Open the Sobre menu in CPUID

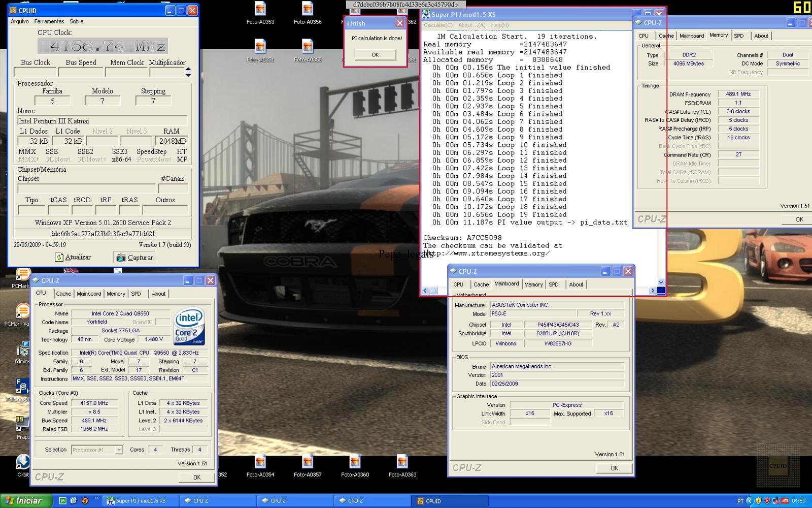tap(77, 21)
